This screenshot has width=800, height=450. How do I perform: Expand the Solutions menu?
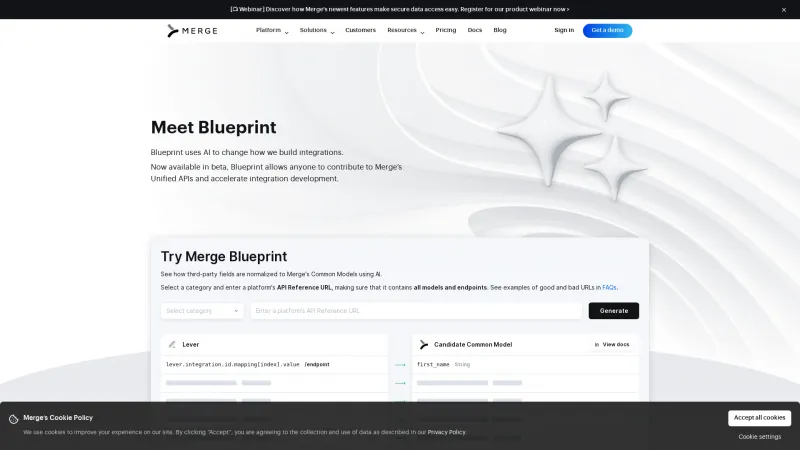[317, 31]
